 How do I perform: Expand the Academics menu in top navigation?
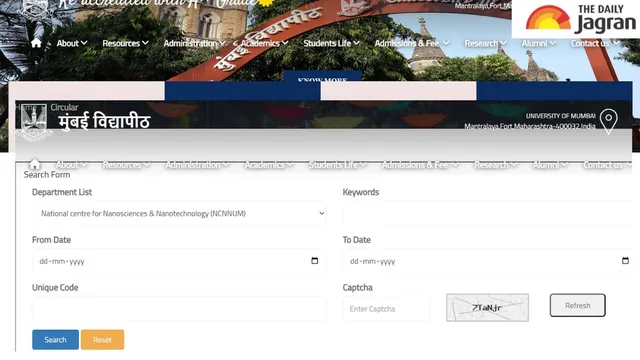(x=264, y=43)
